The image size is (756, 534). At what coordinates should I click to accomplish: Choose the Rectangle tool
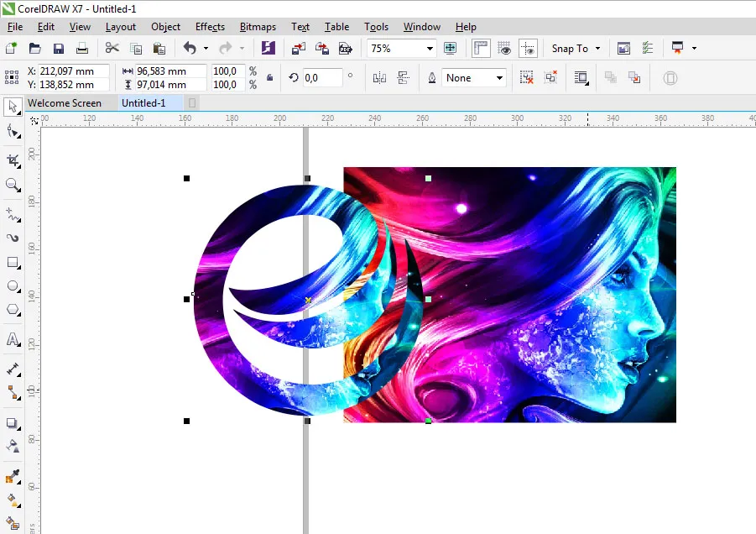click(13, 263)
